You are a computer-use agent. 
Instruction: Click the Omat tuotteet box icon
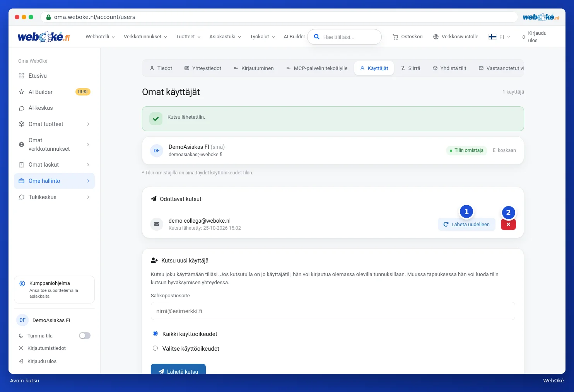[x=21, y=124]
